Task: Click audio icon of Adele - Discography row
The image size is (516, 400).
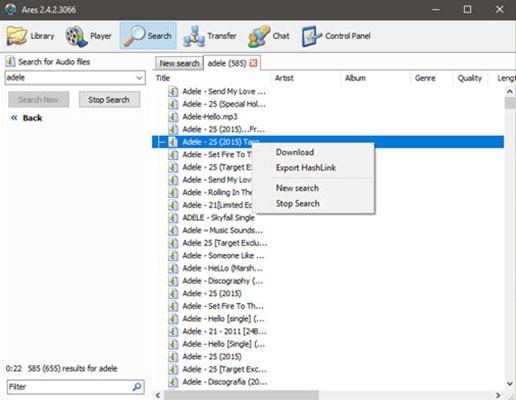Action: coord(173,281)
